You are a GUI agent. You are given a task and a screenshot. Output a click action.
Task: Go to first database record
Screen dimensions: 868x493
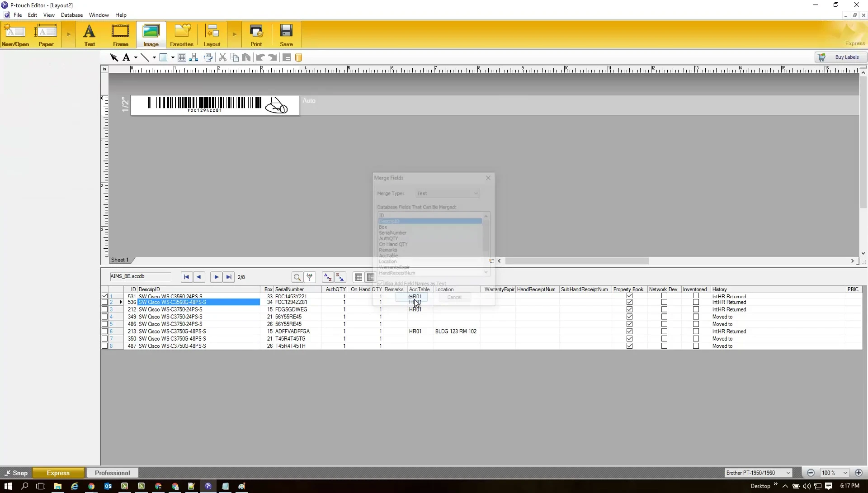click(x=186, y=277)
